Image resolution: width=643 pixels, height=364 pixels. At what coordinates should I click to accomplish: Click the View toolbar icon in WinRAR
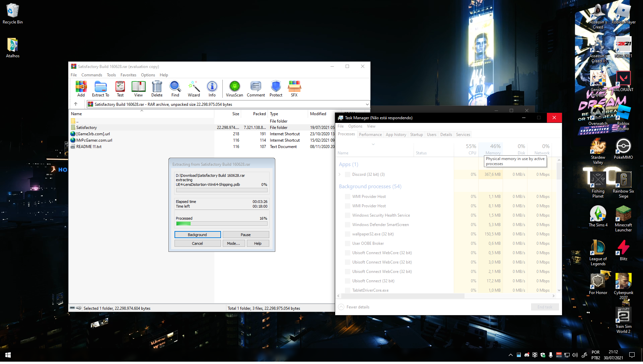(x=138, y=89)
